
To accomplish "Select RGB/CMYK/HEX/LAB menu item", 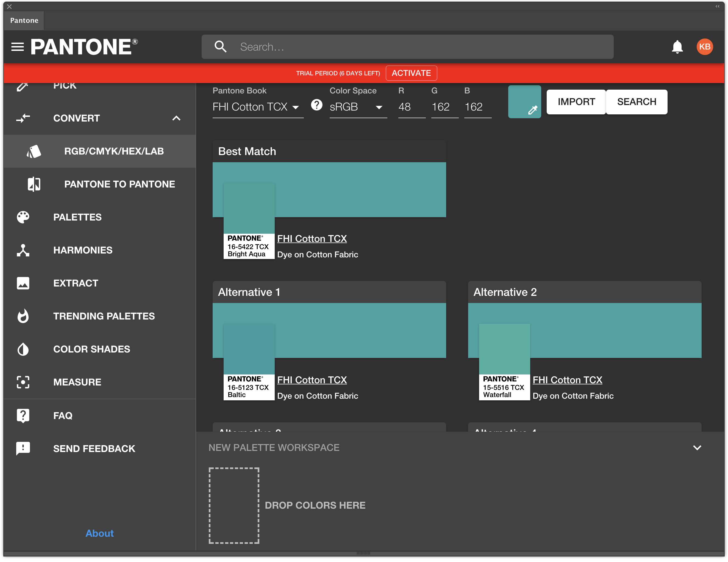I will [100, 151].
